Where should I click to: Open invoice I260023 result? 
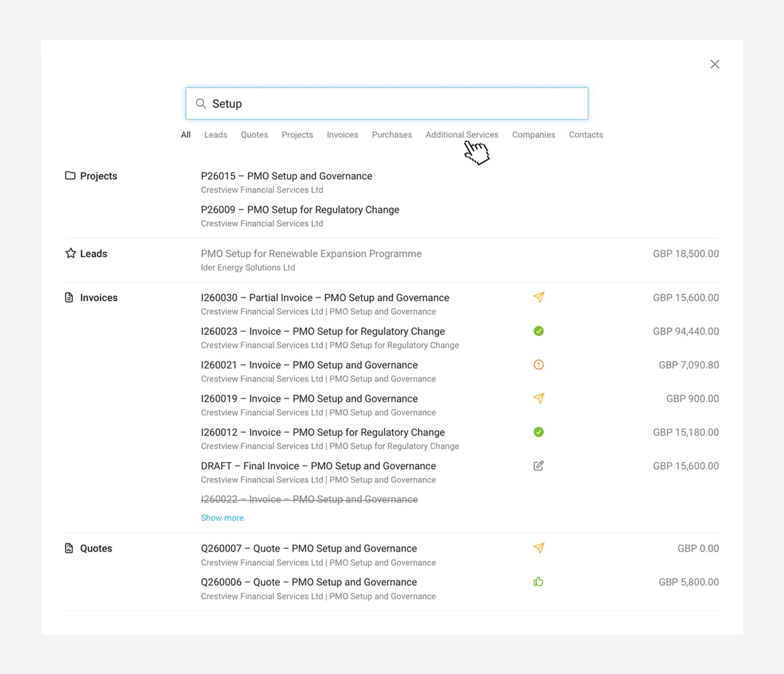pos(323,331)
